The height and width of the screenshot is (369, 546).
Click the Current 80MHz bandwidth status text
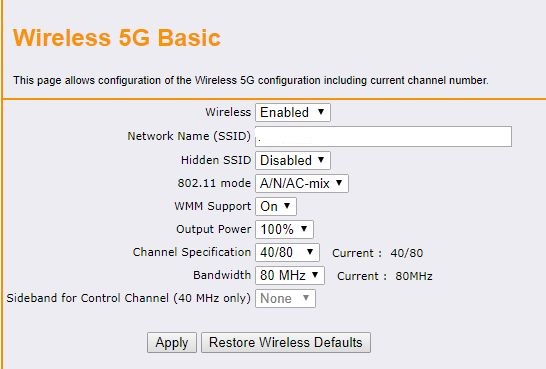coord(385,276)
